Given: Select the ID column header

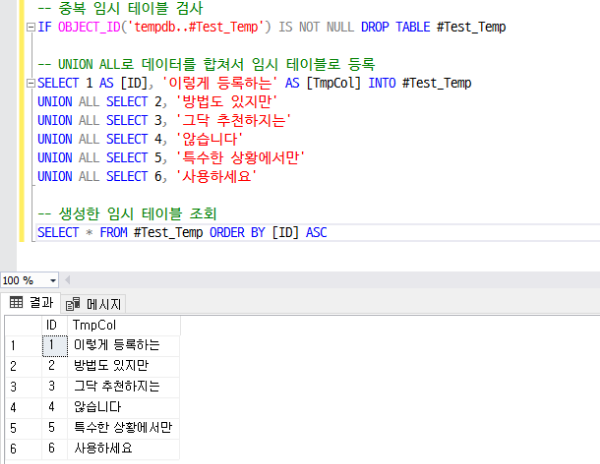Looking at the screenshot, I should coord(55,325).
